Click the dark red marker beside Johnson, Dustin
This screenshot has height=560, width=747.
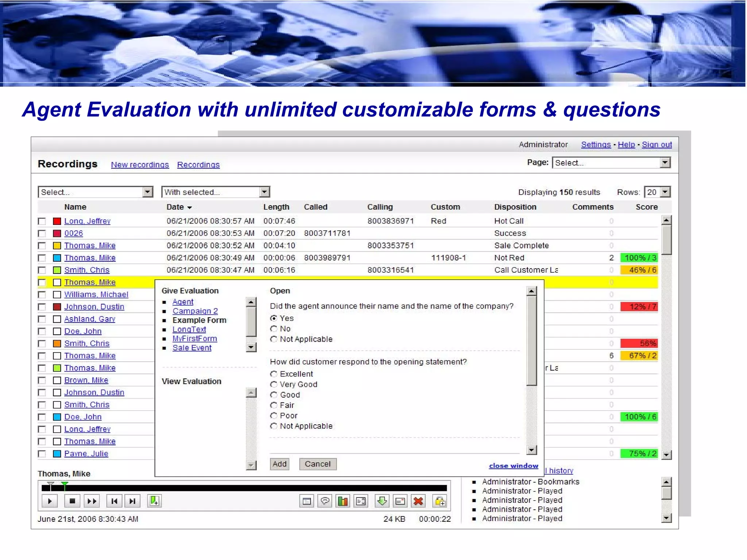57,307
